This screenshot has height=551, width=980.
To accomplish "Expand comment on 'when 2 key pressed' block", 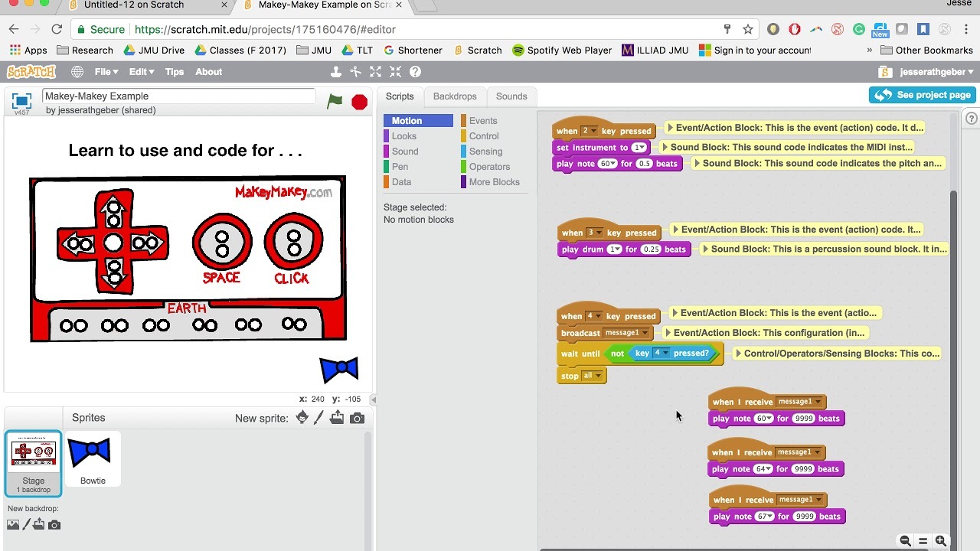I will (670, 128).
